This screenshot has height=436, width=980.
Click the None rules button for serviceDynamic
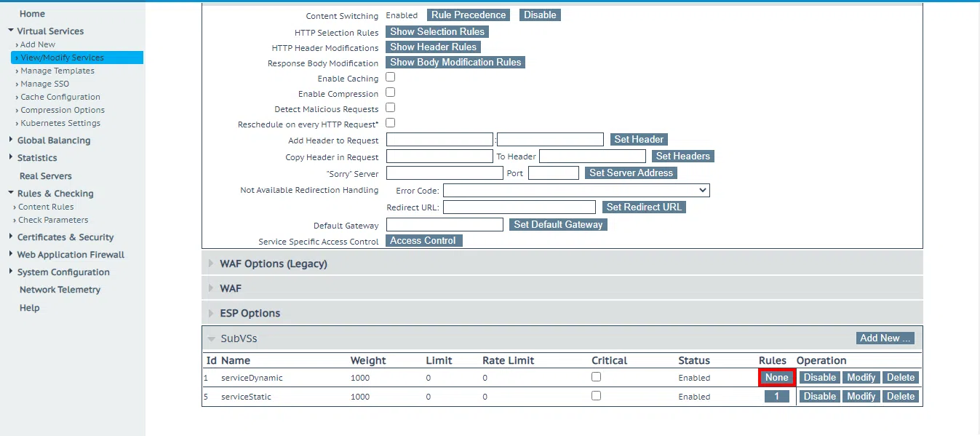[x=776, y=377]
